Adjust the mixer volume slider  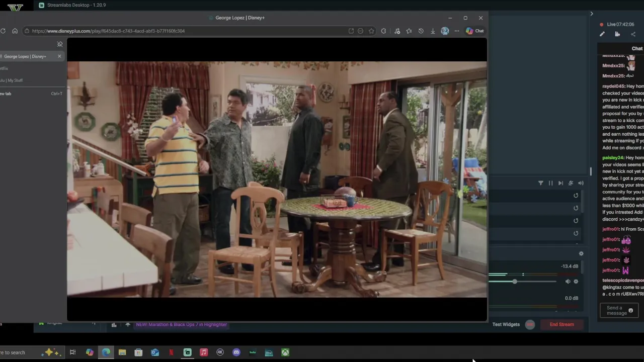[x=514, y=282]
